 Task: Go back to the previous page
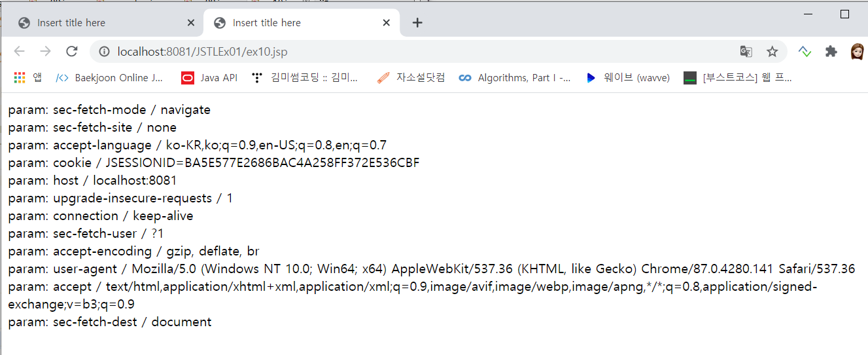(19, 52)
